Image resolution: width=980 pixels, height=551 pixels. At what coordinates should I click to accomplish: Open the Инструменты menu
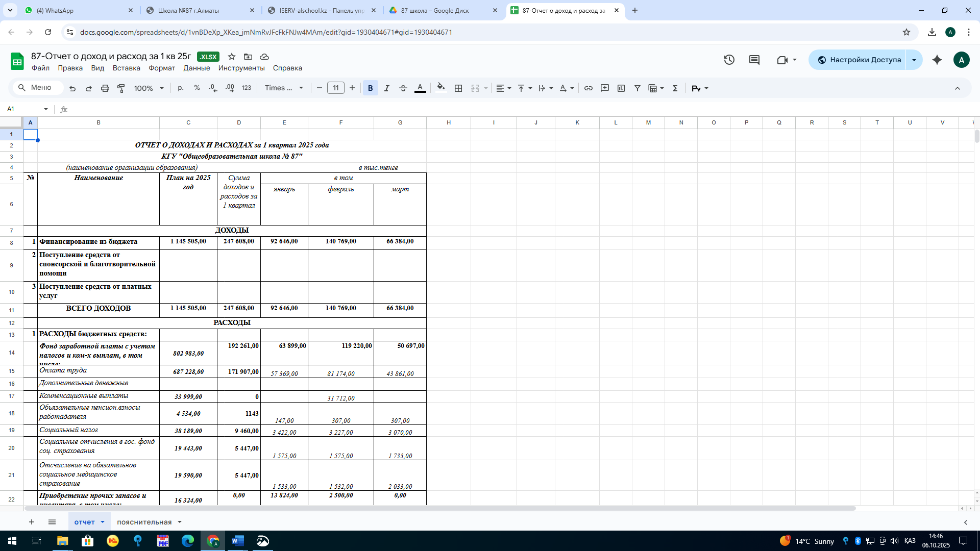pyautogui.click(x=241, y=68)
